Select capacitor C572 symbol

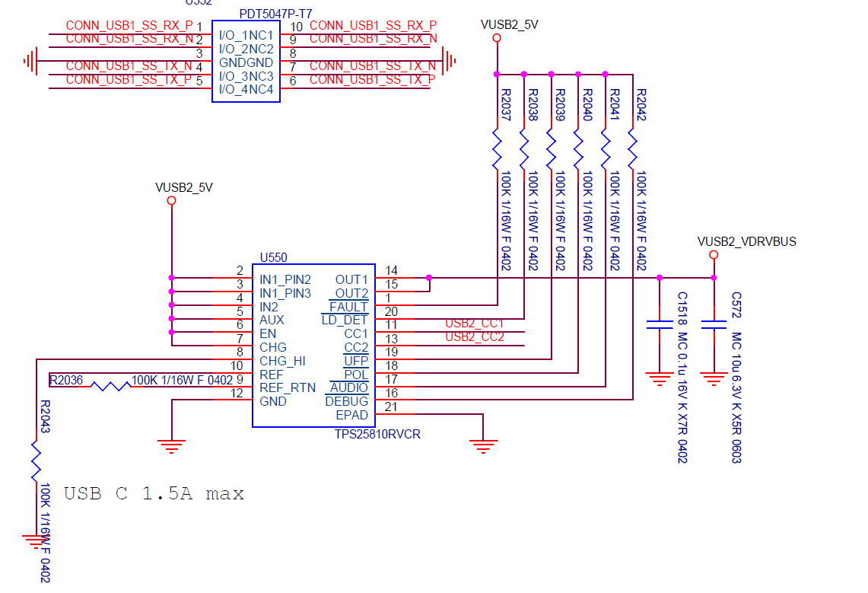(714, 324)
